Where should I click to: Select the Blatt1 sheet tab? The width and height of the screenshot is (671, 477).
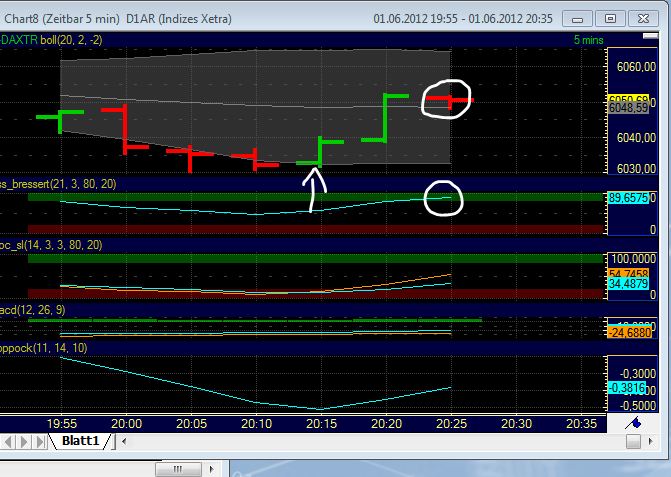pos(80,441)
